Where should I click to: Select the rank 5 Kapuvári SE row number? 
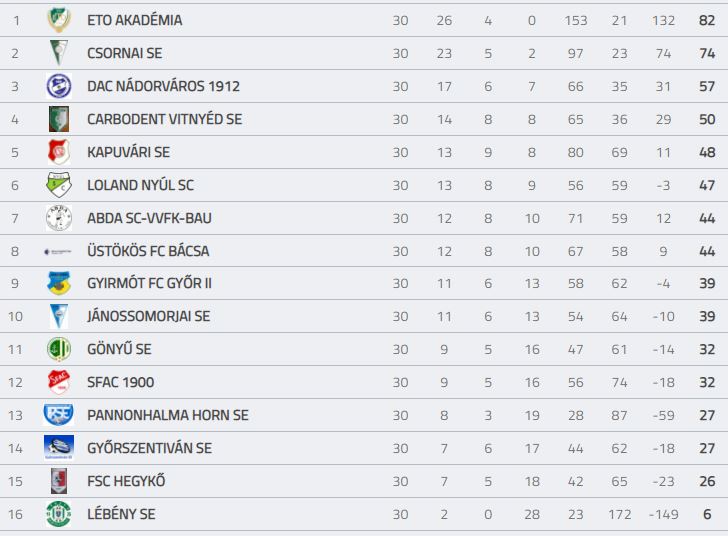tap(15, 152)
